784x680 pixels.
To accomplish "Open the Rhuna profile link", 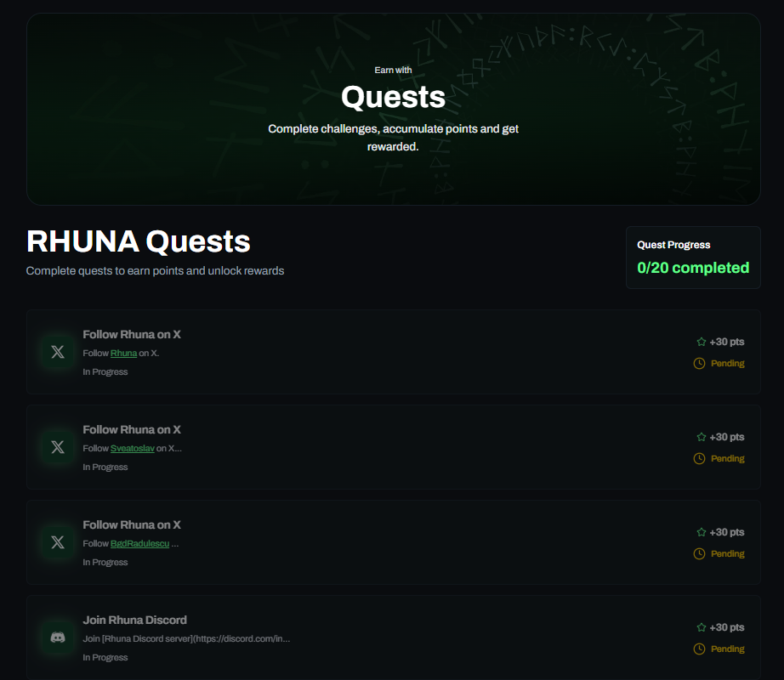I will coord(123,354).
